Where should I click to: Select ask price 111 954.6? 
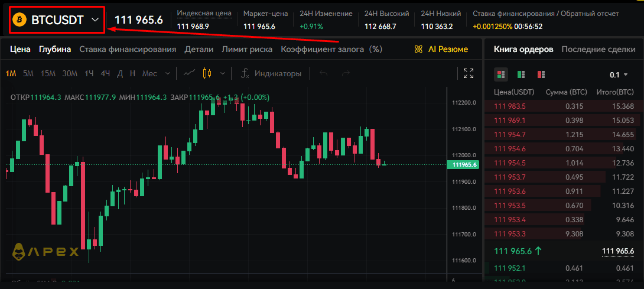point(510,149)
